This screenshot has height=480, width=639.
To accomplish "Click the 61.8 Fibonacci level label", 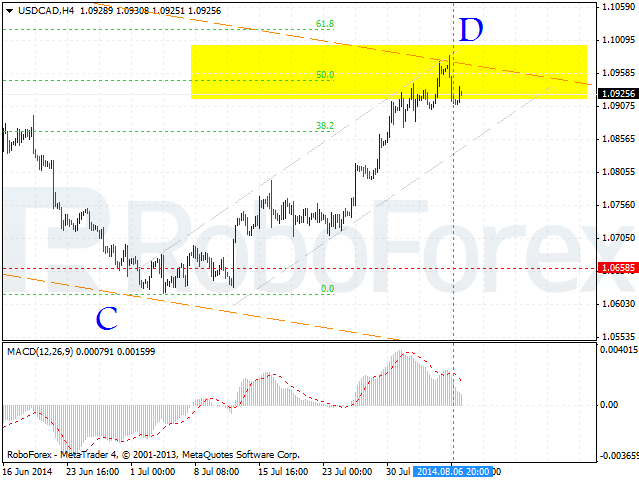I will (x=325, y=24).
